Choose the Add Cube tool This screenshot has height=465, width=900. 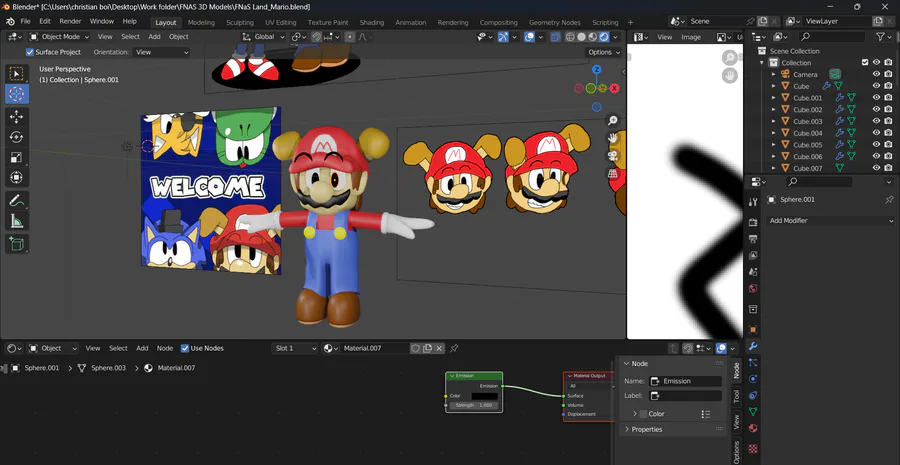tap(17, 244)
